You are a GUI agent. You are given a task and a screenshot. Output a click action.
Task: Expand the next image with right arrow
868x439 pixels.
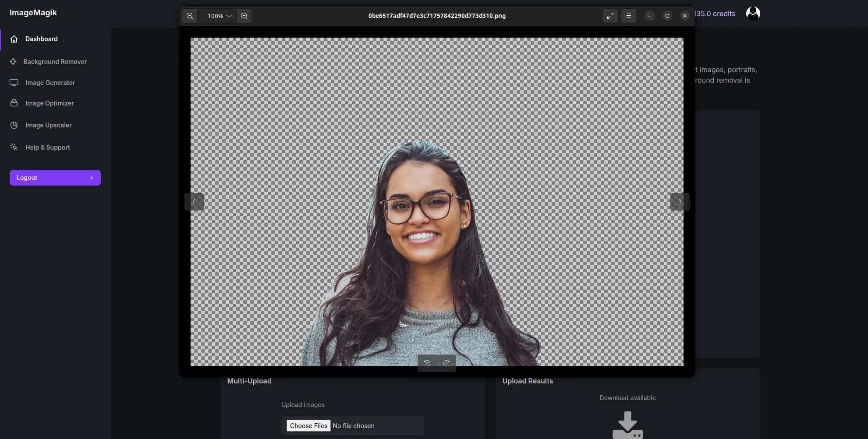[679, 201]
